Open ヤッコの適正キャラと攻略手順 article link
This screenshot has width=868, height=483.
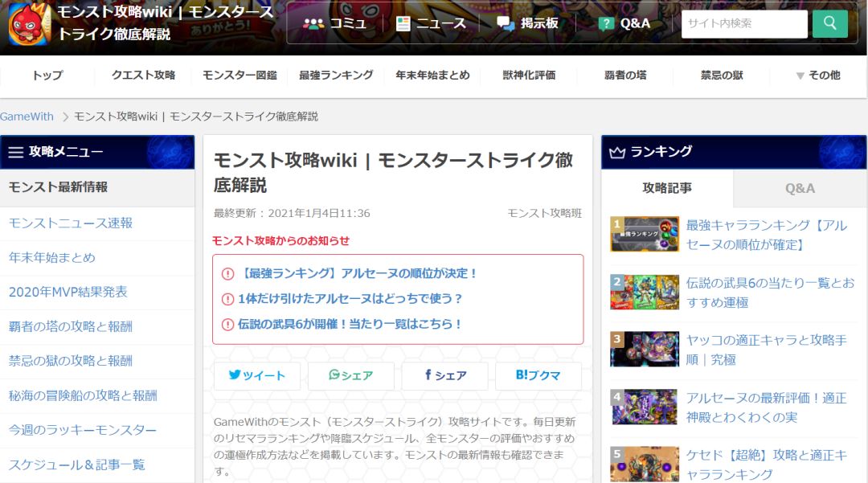coord(767,350)
